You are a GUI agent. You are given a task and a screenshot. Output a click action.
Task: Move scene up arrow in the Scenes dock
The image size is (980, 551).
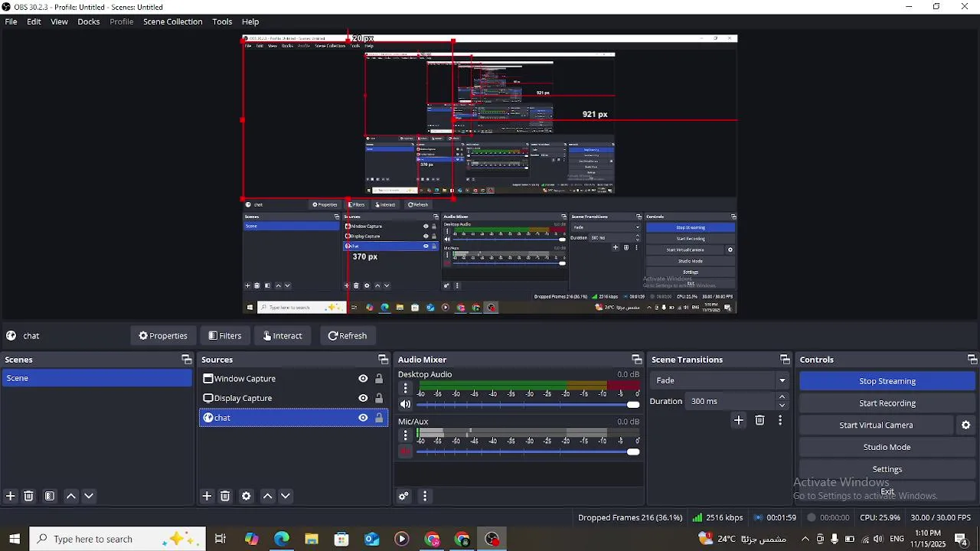tap(71, 496)
